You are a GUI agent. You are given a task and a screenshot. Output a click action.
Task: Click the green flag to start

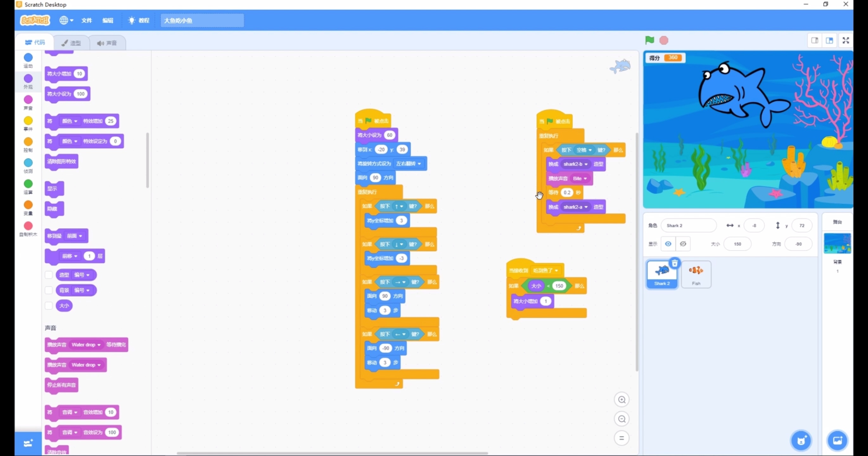[649, 41]
